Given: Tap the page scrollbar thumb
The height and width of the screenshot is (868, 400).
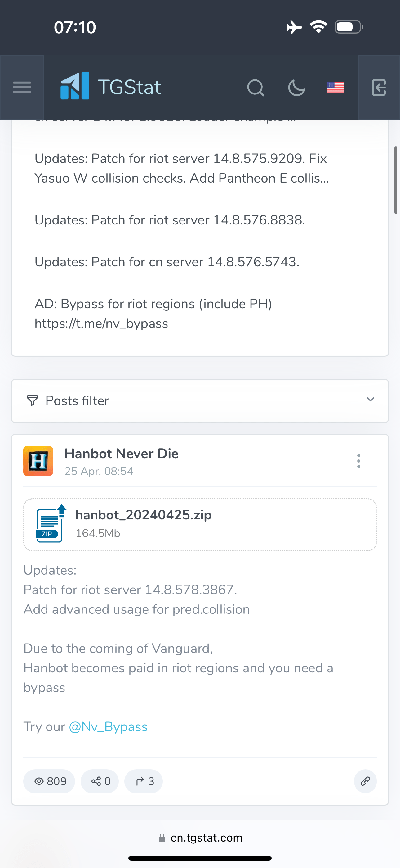Looking at the screenshot, I should [x=396, y=180].
